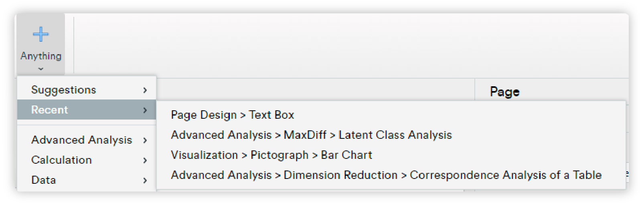The height and width of the screenshot is (205, 644).
Task: Select the highlighted Recent menu item
Action: pyautogui.click(x=87, y=110)
